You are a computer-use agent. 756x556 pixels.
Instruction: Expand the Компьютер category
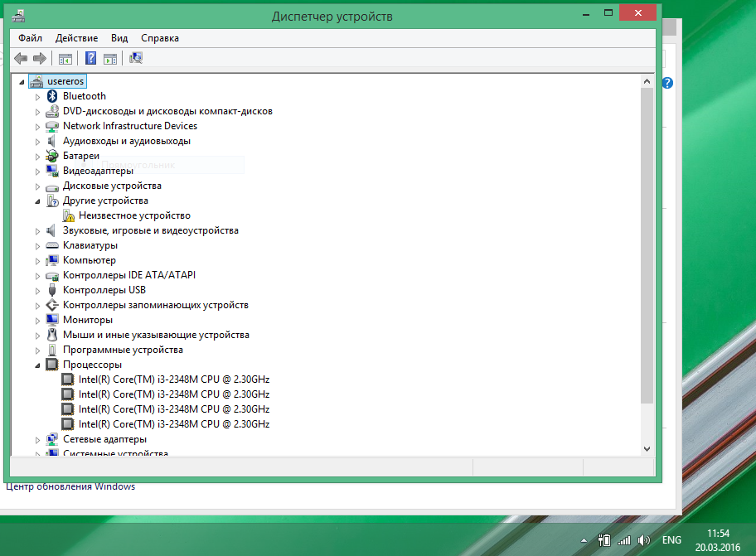coord(37,261)
